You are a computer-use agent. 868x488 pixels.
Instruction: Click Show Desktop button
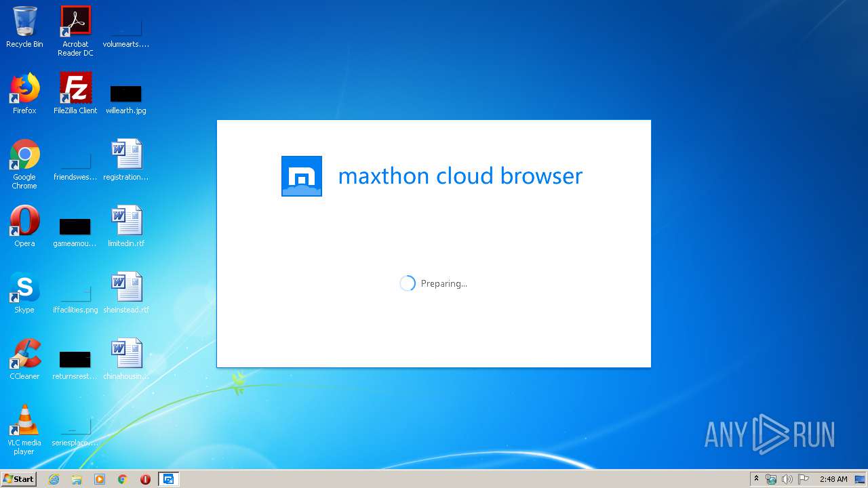tap(861, 479)
